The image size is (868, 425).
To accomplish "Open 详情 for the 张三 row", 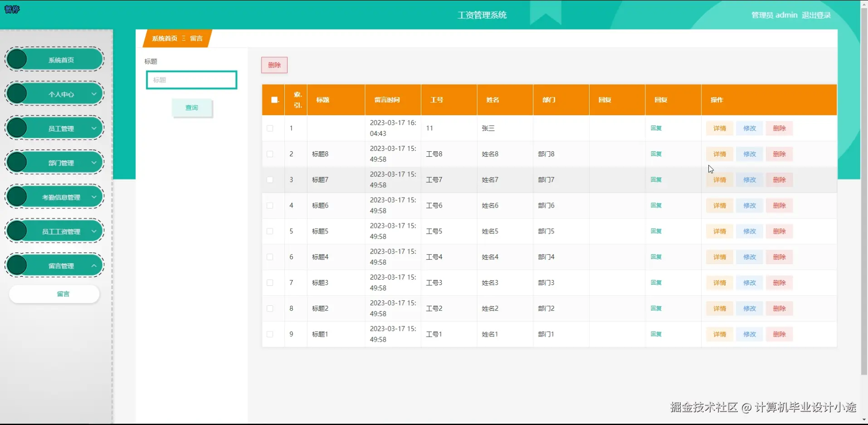I will coord(720,129).
